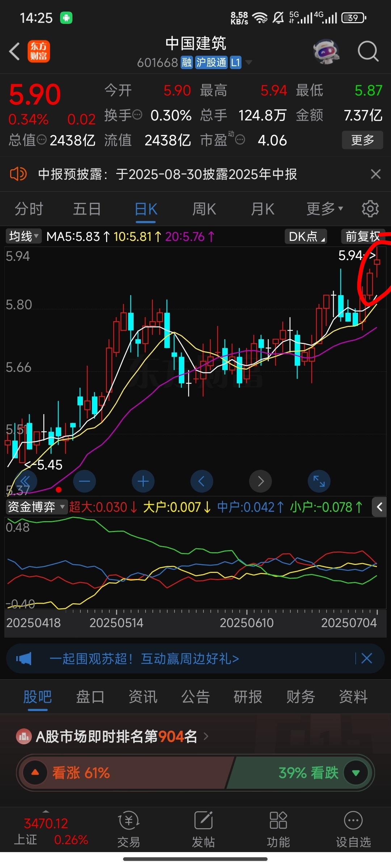This screenshot has width=391, height=868.
Task: Open 发帖 post icon
Action: pyautogui.click(x=203, y=829)
